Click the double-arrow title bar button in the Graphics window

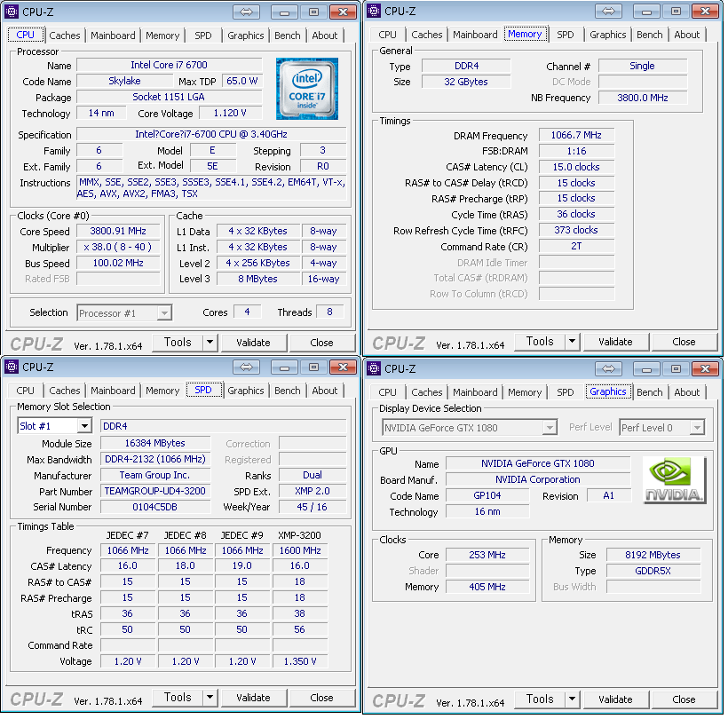[x=608, y=369]
